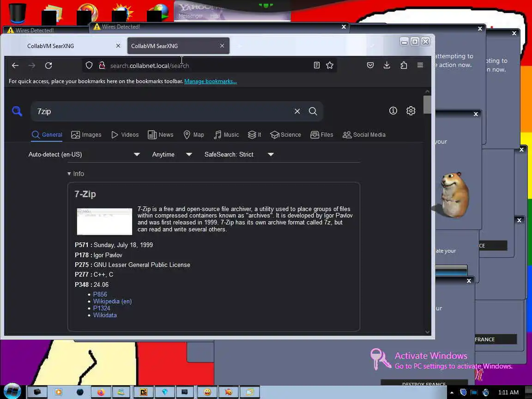
Task: Click the 7zip search input field
Action: pyautogui.click(x=163, y=111)
